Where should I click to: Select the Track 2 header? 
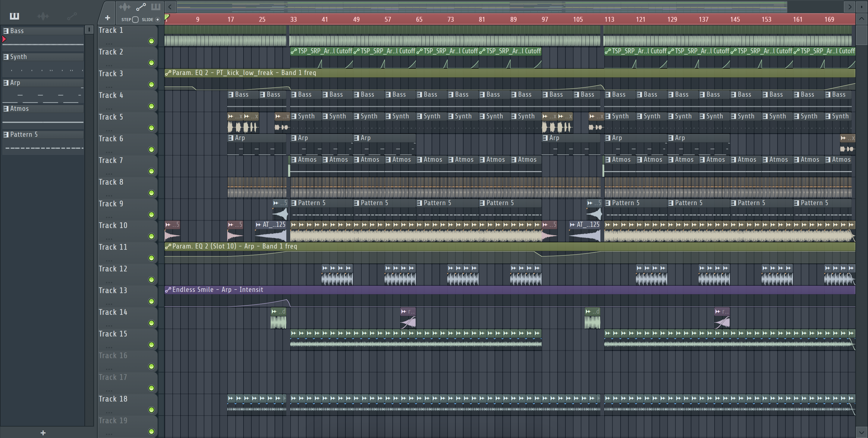pyautogui.click(x=127, y=57)
